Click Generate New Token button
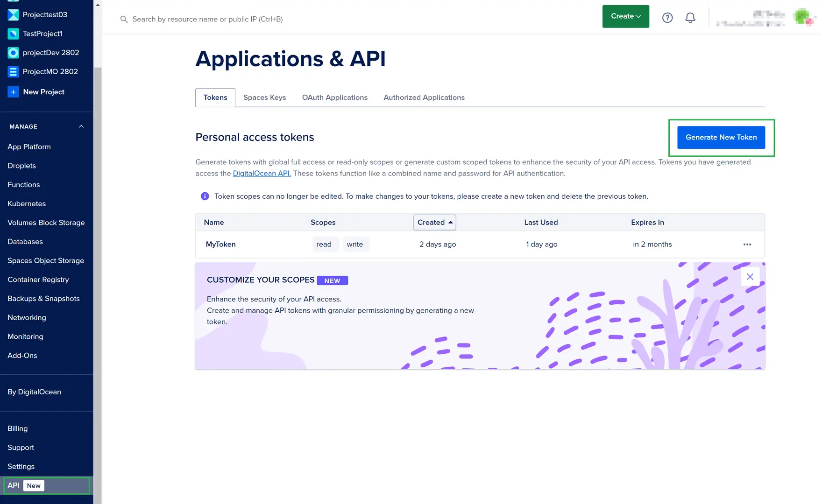 point(721,138)
